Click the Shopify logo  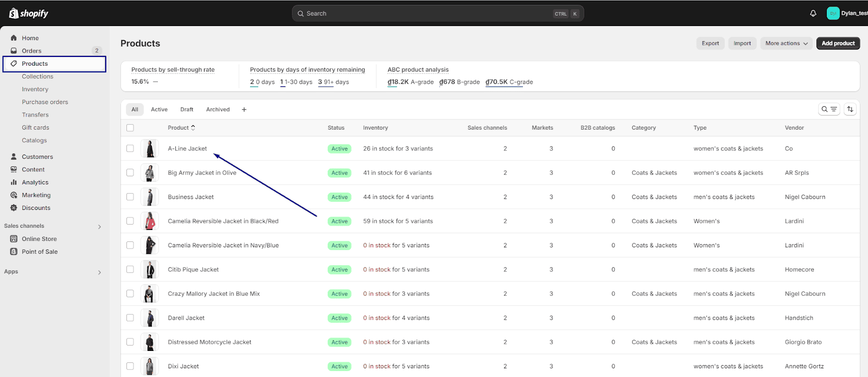pyautogui.click(x=29, y=14)
